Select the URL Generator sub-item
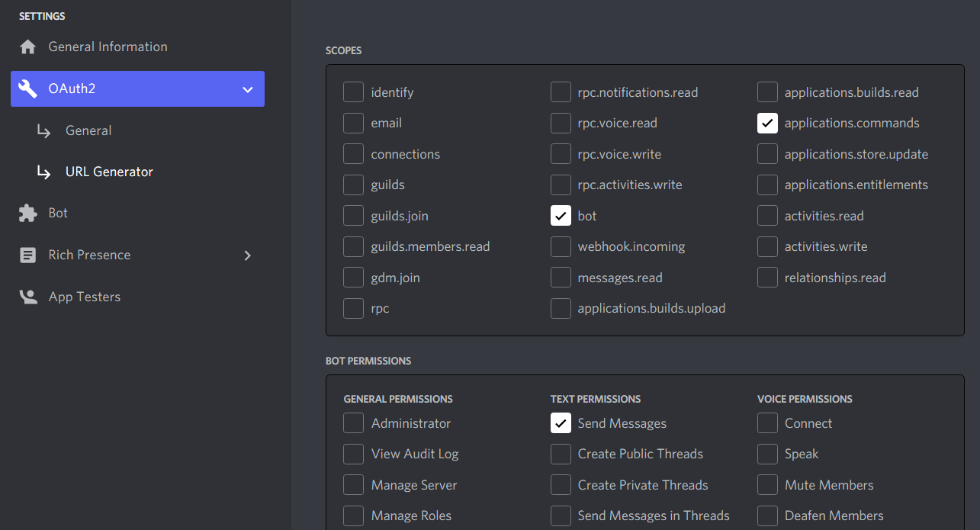Image resolution: width=980 pixels, height=530 pixels. (109, 172)
